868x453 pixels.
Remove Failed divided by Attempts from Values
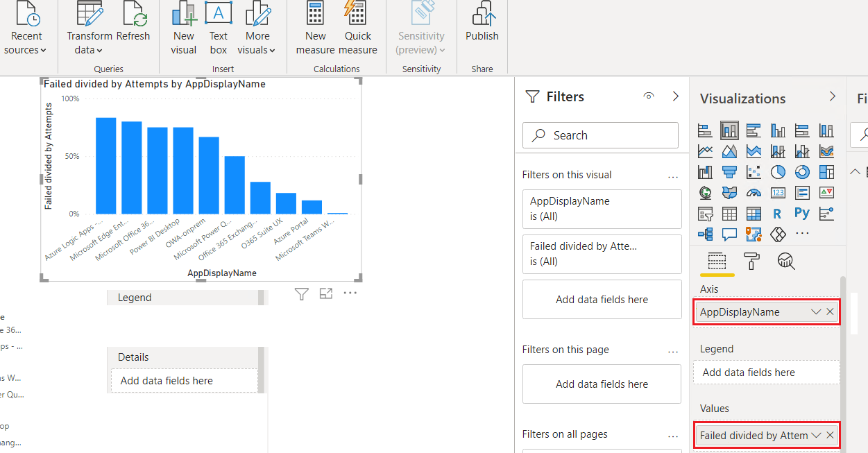click(x=830, y=435)
